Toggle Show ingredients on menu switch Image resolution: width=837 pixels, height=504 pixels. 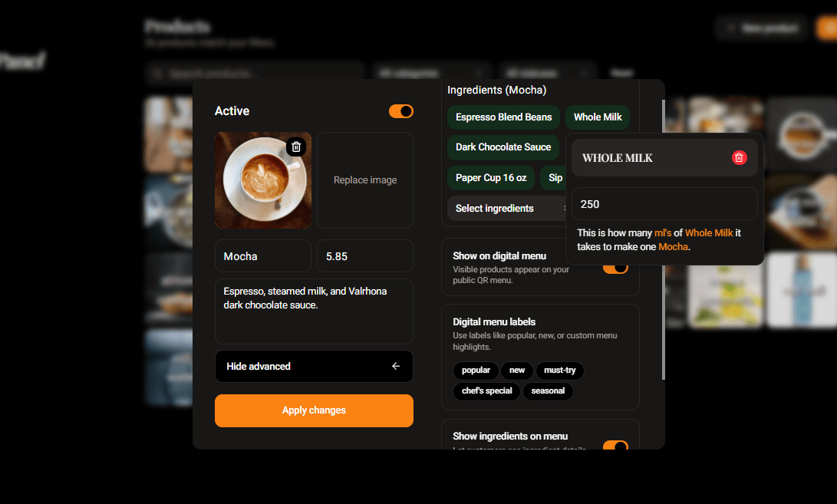(x=615, y=445)
